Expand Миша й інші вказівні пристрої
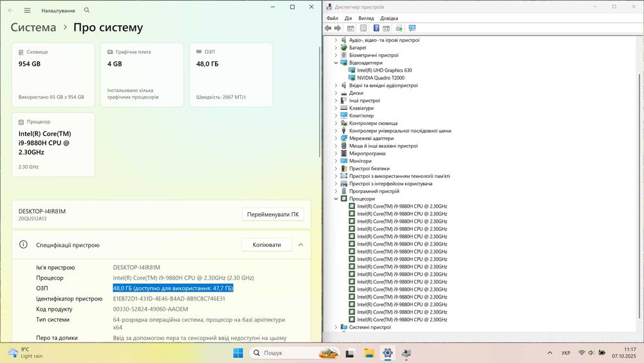The height and width of the screenshot is (363, 644). click(x=336, y=146)
